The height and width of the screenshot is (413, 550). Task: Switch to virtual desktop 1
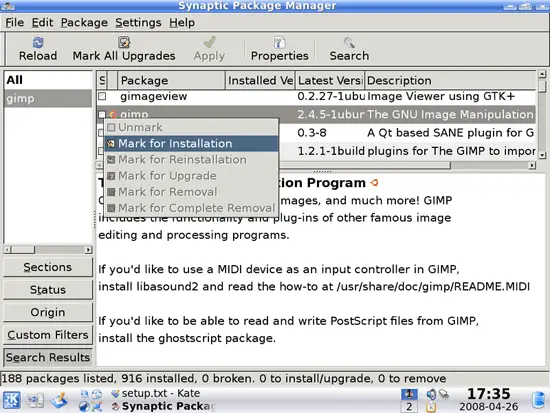click(409, 394)
